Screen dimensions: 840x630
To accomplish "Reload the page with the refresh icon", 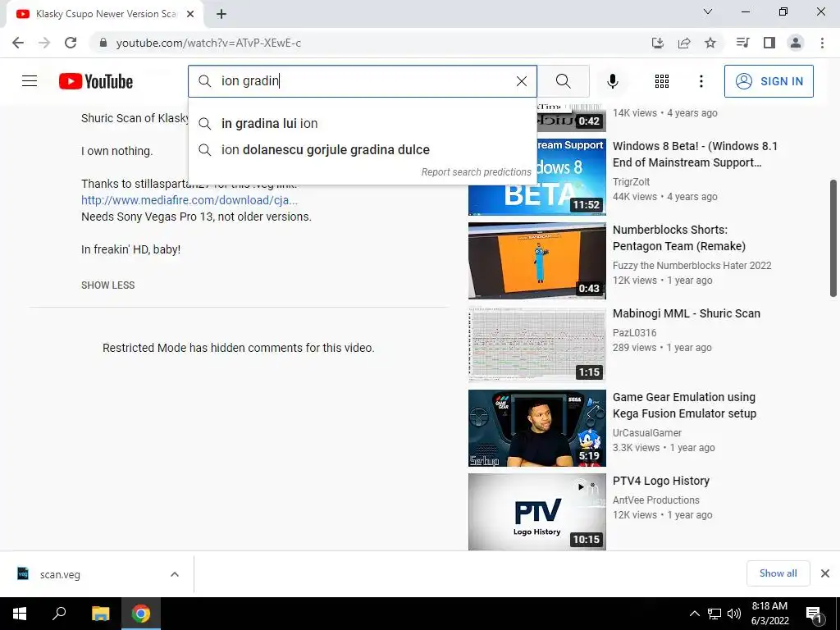I will [71, 43].
